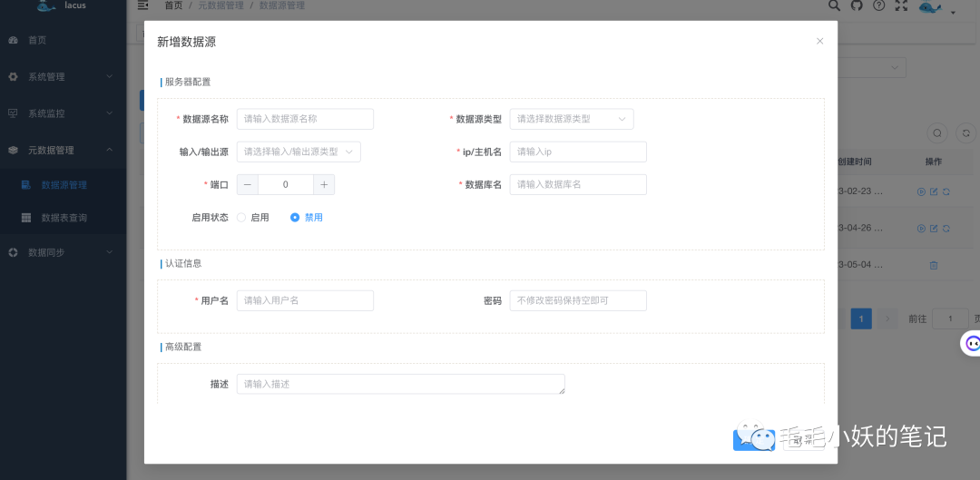Go to pagination page 1
The height and width of the screenshot is (480, 980).
pyautogui.click(x=861, y=318)
